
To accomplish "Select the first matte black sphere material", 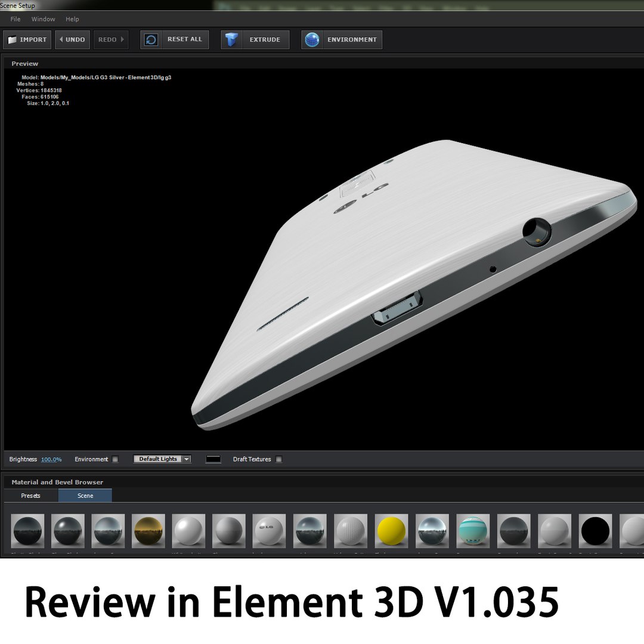I will (27, 531).
